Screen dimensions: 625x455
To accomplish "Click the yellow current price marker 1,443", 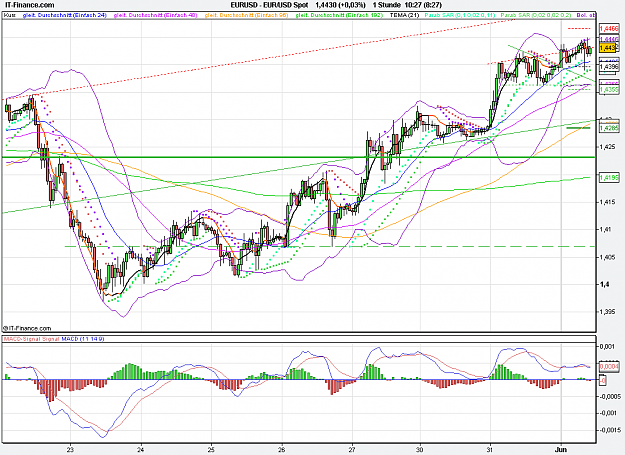I will (x=608, y=48).
